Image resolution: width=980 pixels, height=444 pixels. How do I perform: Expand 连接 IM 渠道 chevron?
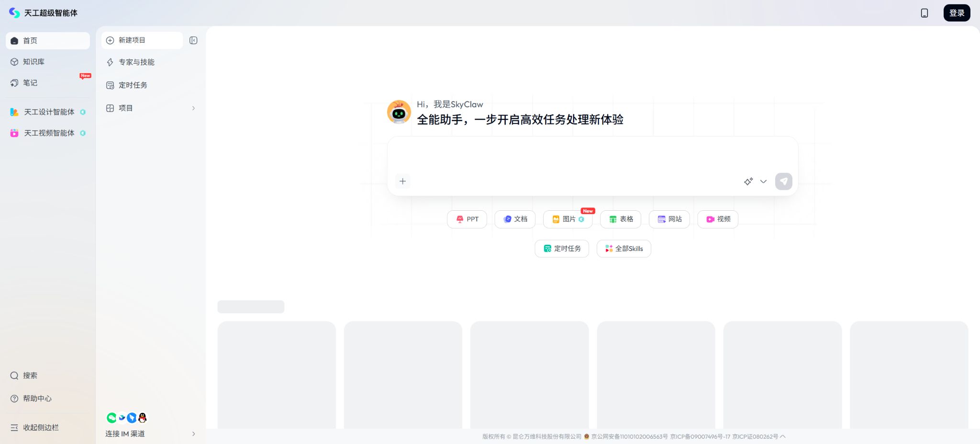pyautogui.click(x=193, y=434)
